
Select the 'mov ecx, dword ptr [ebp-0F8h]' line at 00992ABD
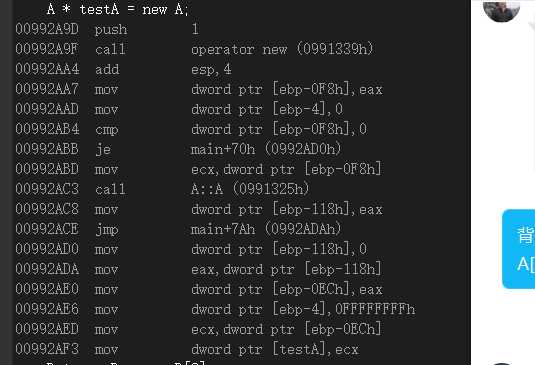[x=198, y=169]
